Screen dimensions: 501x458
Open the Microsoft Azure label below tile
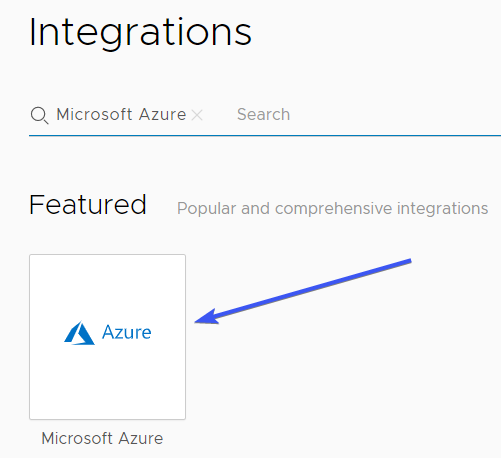(x=102, y=438)
